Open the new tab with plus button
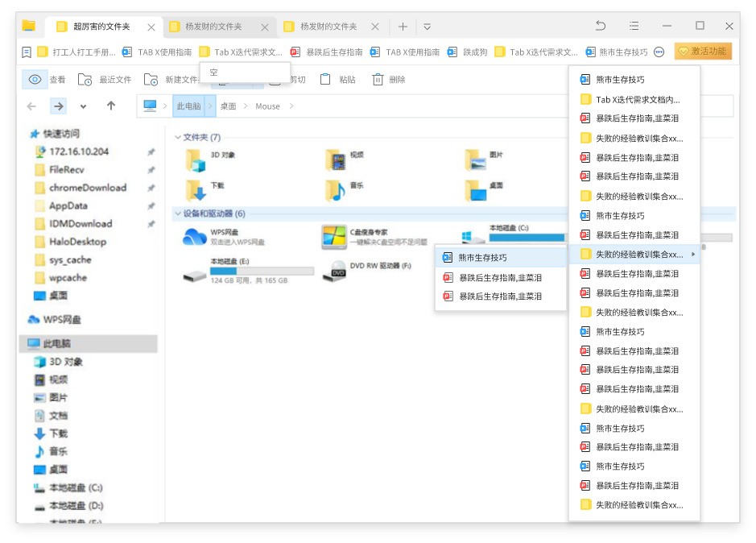This screenshot has height=543, width=756. coord(403,27)
